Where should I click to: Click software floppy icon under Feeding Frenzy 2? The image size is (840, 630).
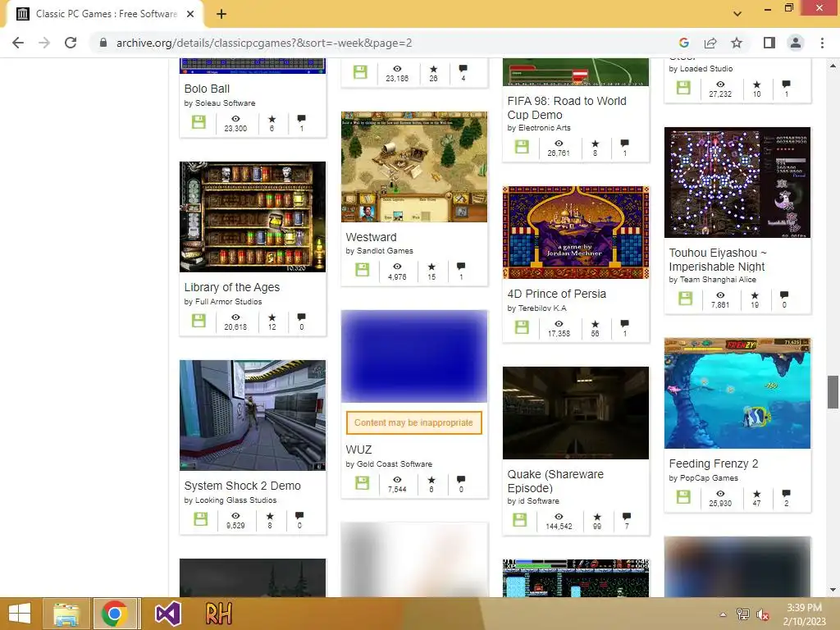(683, 496)
